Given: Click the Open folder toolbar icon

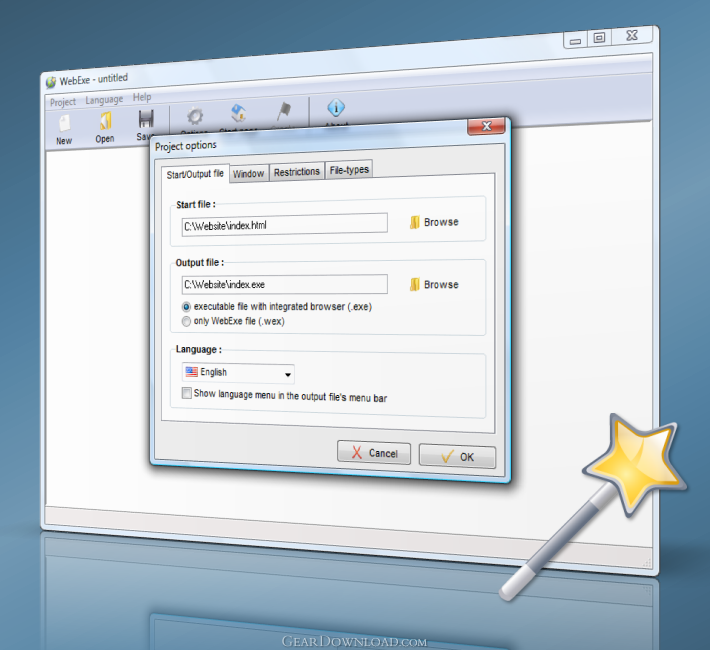Looking at the screenshot, I should pos(105,121).
